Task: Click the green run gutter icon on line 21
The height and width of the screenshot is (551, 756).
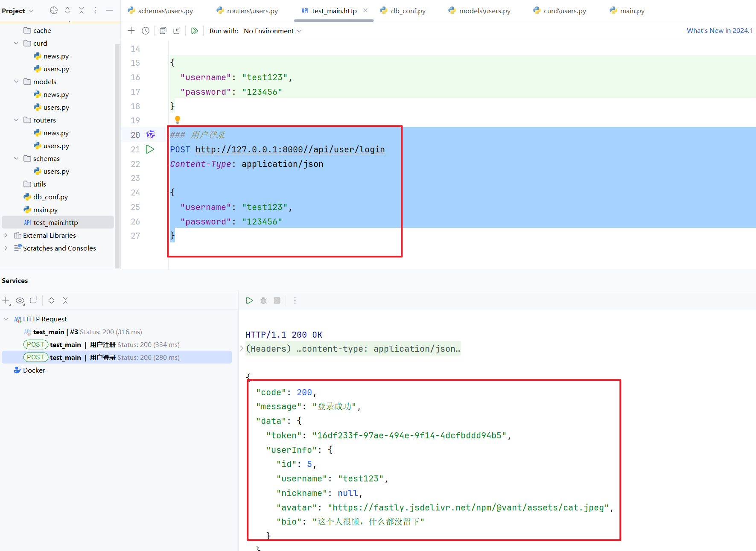Action: tap(150, 149)
